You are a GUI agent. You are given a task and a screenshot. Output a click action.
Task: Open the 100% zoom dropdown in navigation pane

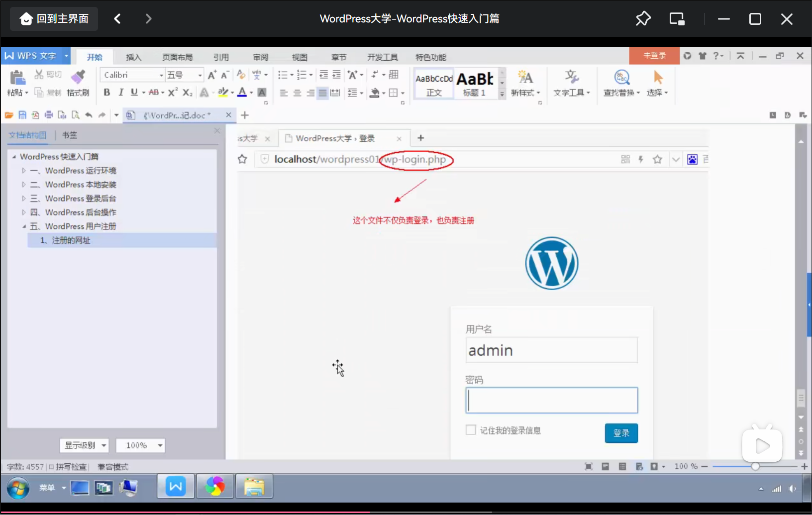click(140, 445)
